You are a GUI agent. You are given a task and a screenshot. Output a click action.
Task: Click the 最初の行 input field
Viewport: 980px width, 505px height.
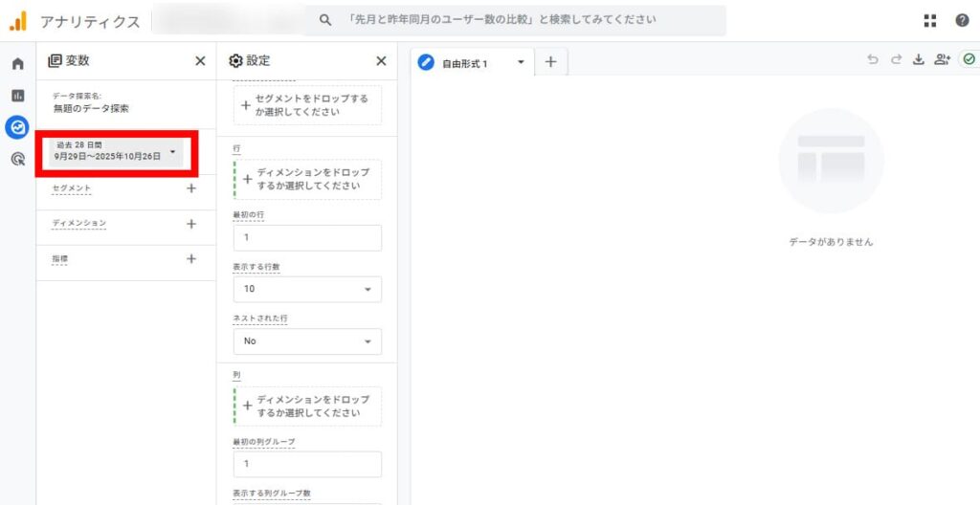306,237
